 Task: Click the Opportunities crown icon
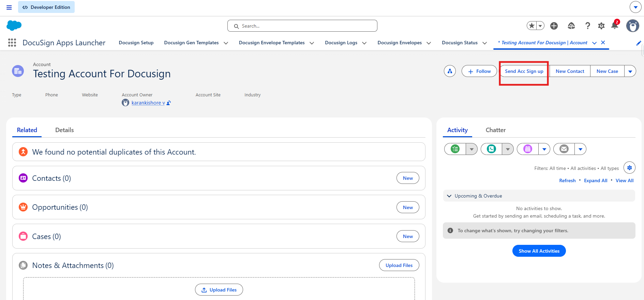23,207
